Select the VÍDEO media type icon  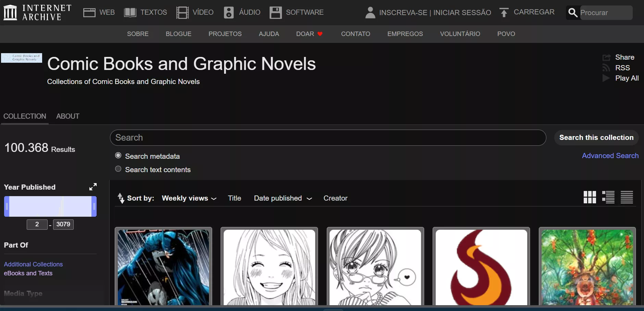pos(183,12)
